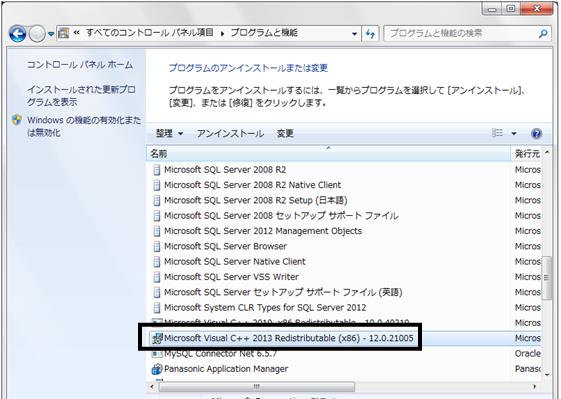Open Windows の機能の有効化または無効化 link
Screen dimensions: 561x399
point(84,126)
